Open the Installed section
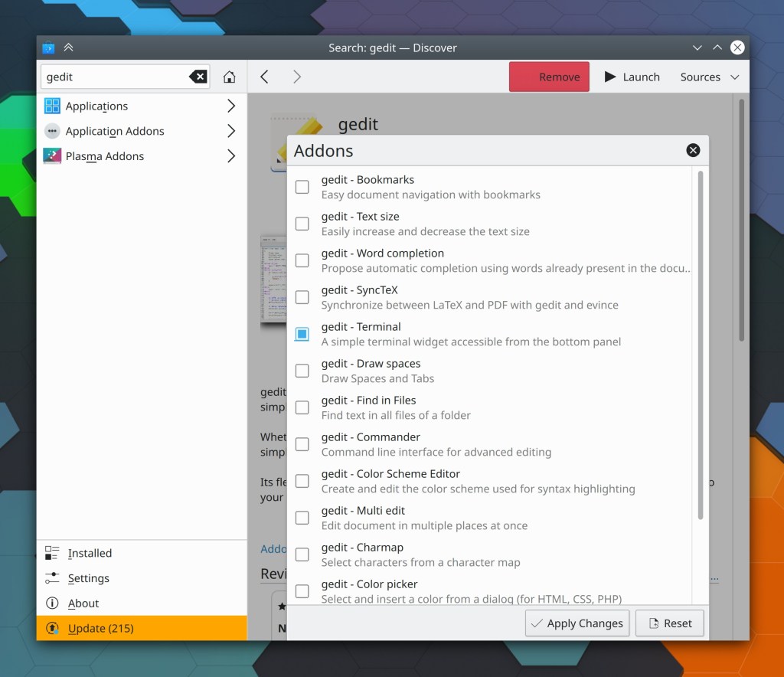Screen dimensions: 784x677 point(89,553)
